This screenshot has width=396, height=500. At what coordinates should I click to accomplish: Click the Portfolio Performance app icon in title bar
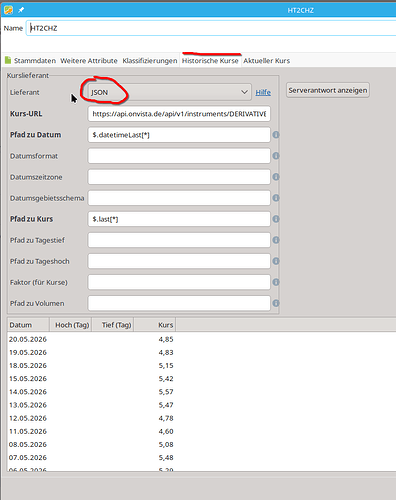(8, 10)
